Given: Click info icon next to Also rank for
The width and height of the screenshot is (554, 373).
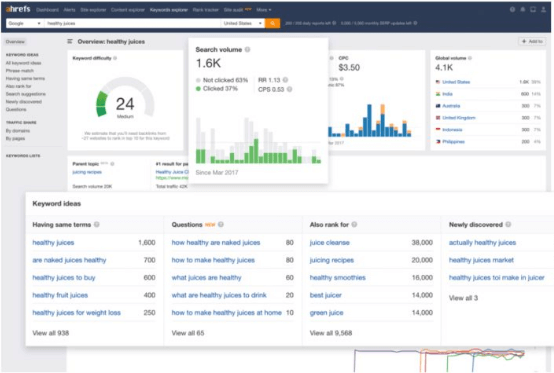Looking at the screenshot, I should point(354,224).
